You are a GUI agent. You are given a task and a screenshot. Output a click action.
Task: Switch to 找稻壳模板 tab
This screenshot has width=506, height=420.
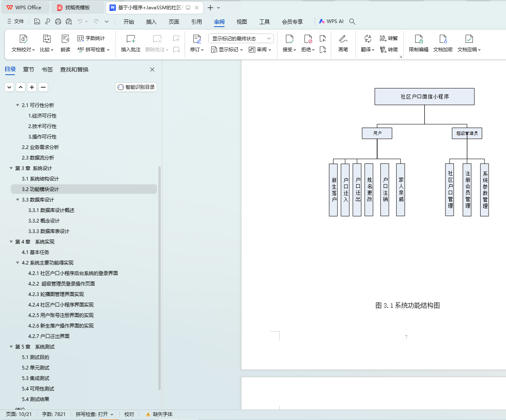pos(78,8)
